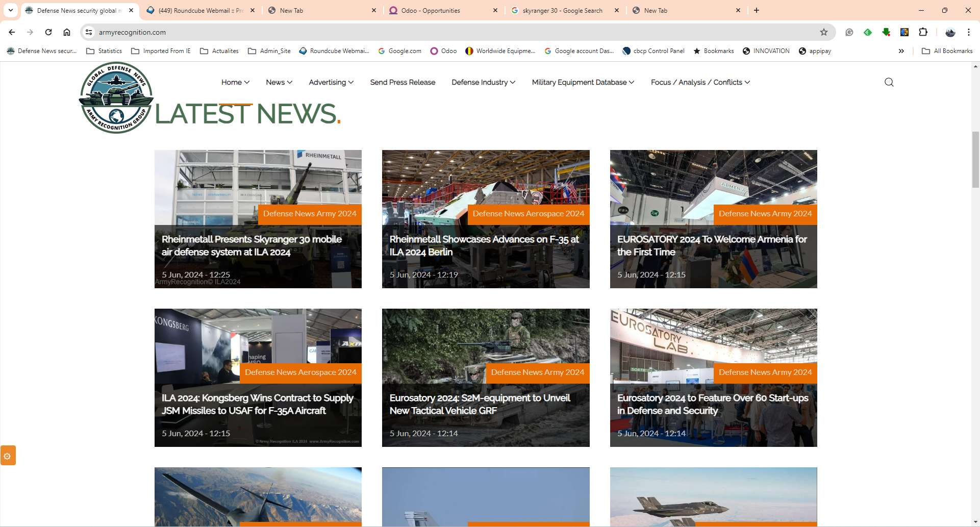
Task: Reload the page using refresh icon
Action: point(48,32)
